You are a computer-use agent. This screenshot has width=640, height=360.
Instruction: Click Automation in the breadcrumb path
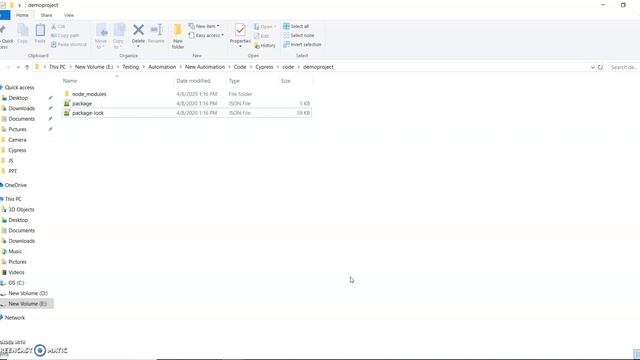[x=162, y=67]
